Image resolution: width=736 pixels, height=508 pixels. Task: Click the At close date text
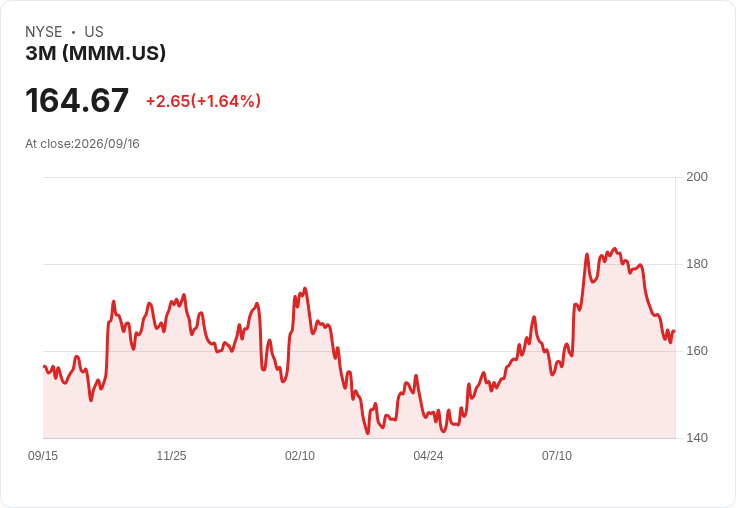pyautogui.click(x=82, y=144)
